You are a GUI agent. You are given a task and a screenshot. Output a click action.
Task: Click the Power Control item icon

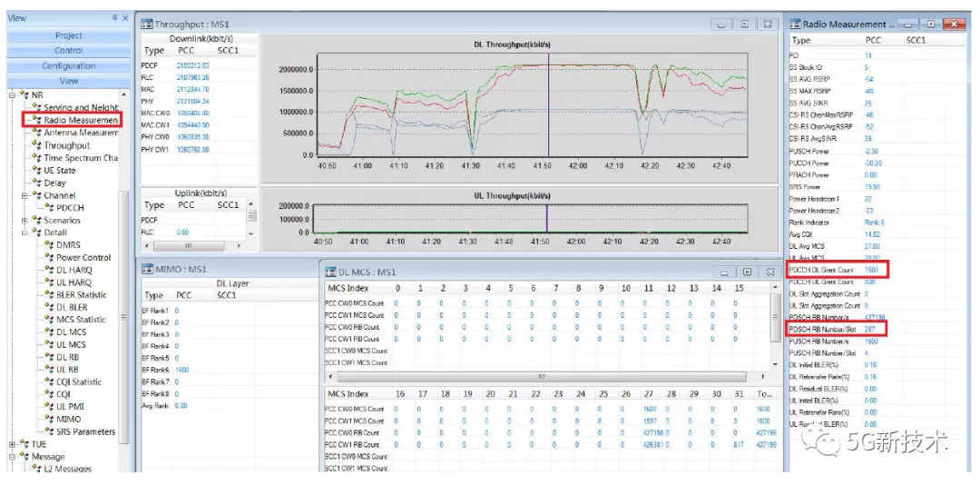49,257
